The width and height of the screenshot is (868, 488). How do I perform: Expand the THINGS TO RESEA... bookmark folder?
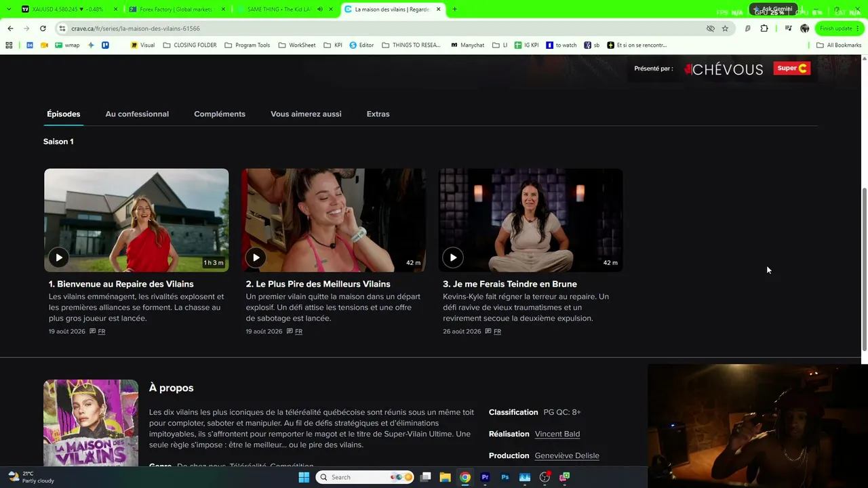411,45
